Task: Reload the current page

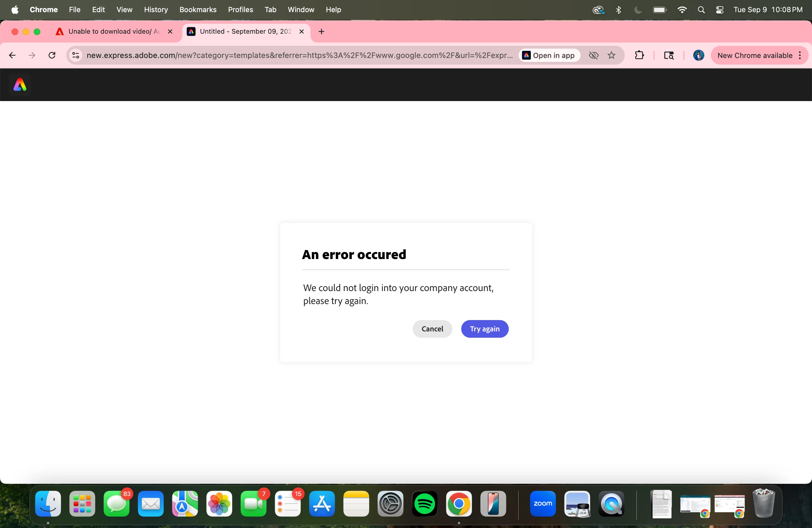Action: [x=52, y=55]
